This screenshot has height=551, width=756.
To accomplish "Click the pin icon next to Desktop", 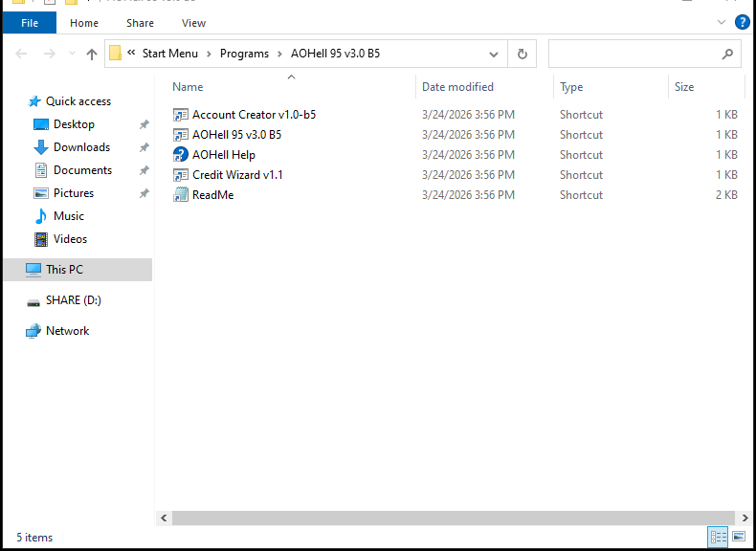I will click(x=144, y=124).
